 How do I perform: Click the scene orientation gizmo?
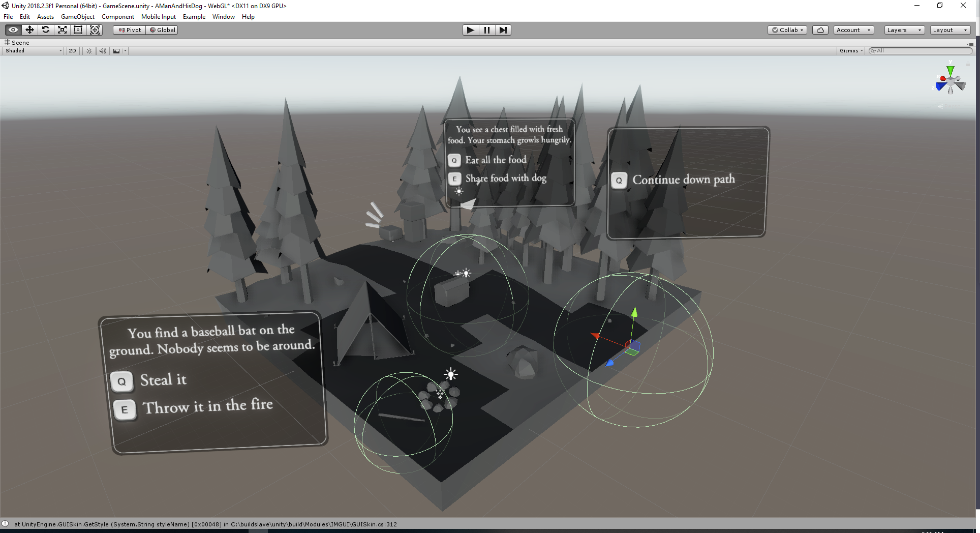point(950,81)
